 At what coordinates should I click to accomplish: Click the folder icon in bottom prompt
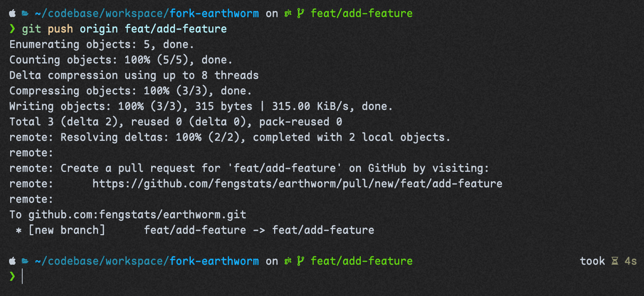[x=25, y=261]
